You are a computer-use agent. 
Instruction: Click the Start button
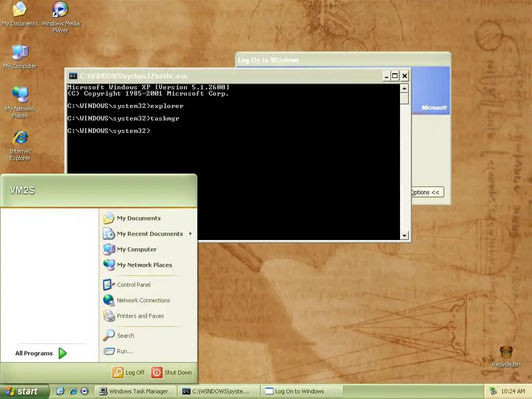(24, 391)
